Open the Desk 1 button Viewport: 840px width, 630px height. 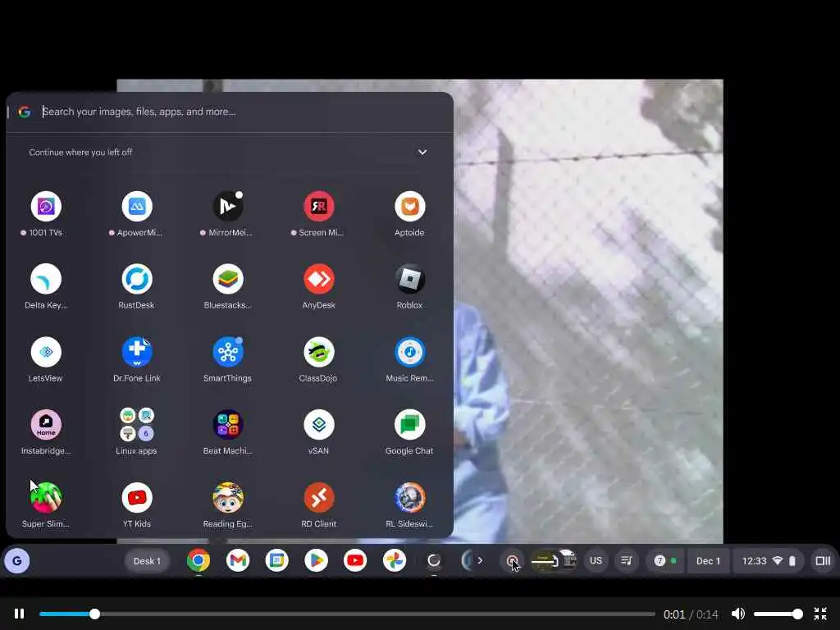pyautogui.click(x=147, y=561)
